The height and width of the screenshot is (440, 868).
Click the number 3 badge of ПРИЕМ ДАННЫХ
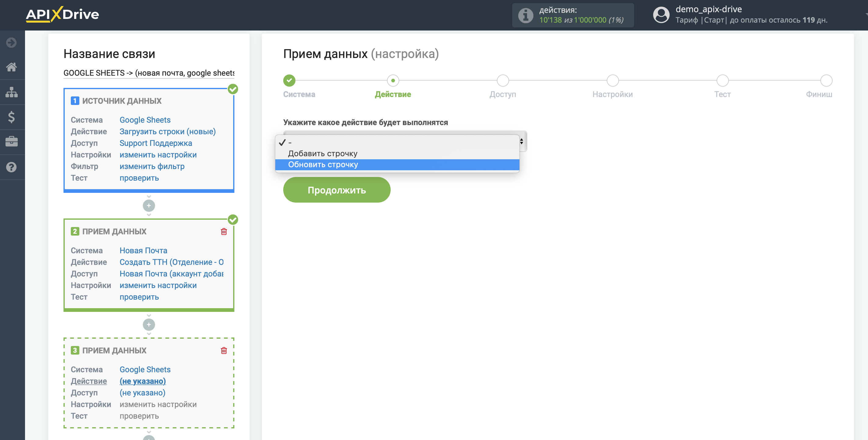coord(75,350)
